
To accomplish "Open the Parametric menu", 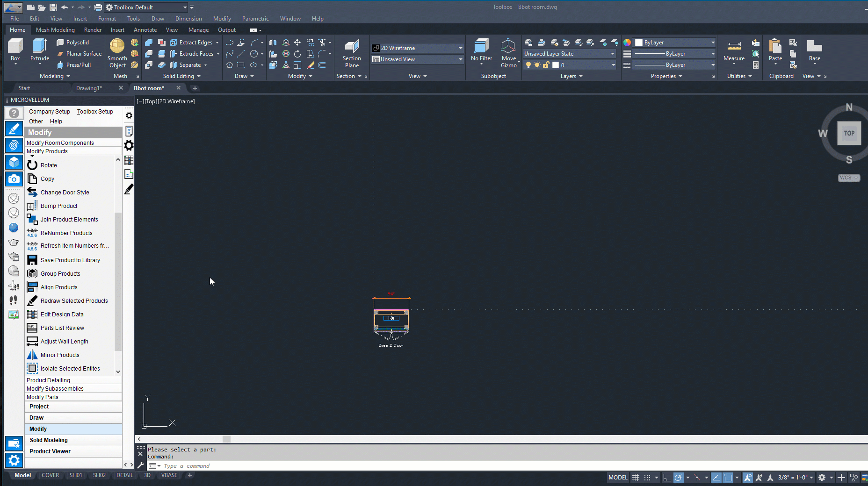I will coord(255,19).
